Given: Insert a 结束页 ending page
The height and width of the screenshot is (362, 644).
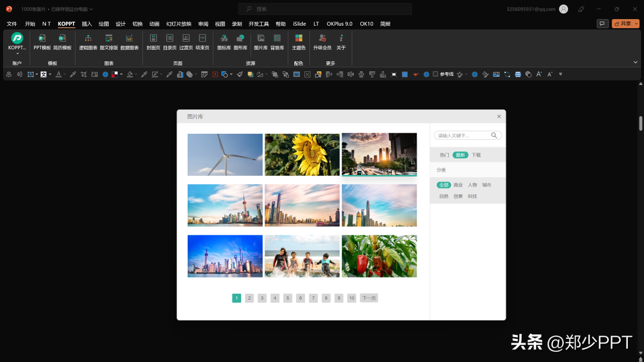Looking at the screenshot, I should click(202, 42).
